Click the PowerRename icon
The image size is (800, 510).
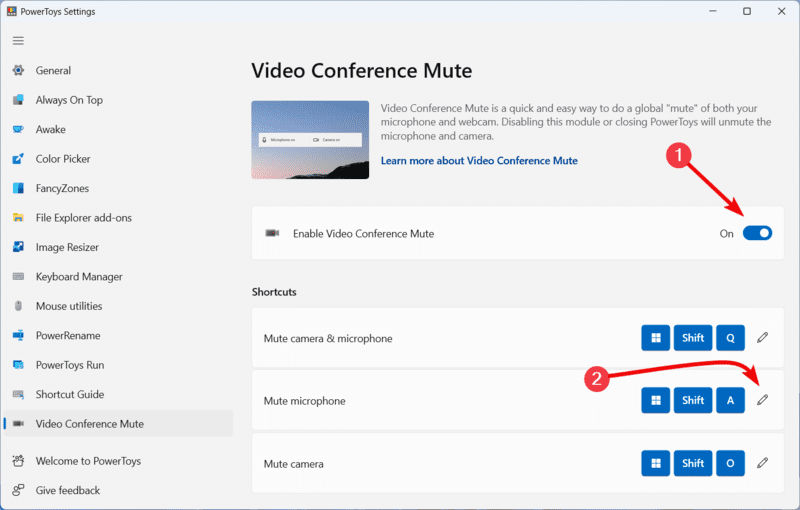coord(18,336)
